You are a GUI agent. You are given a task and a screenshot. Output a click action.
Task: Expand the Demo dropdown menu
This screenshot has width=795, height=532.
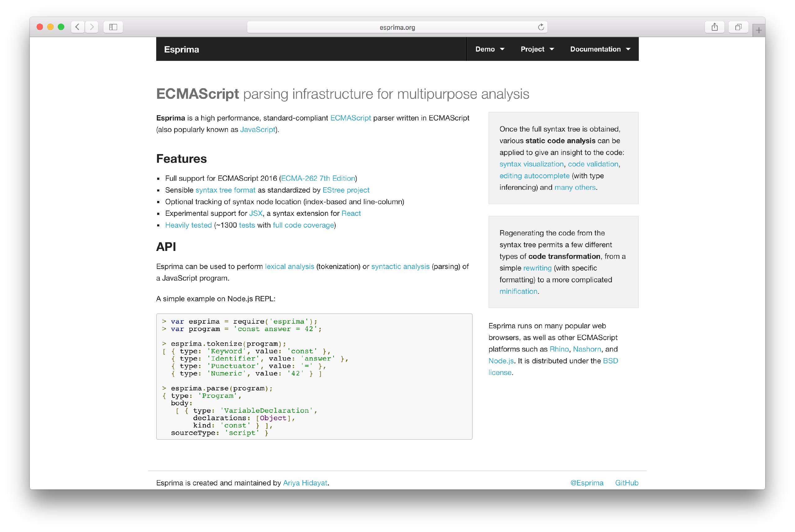point(490,49)
